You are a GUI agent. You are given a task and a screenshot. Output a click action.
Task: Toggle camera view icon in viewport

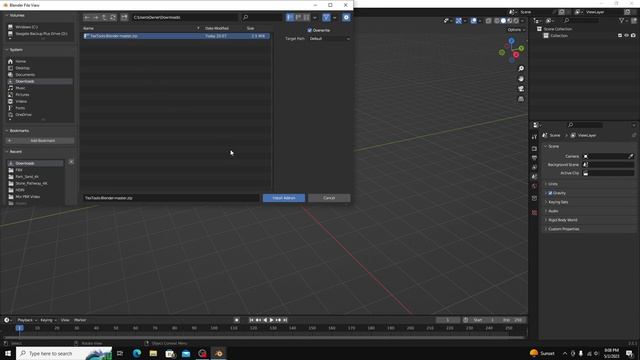pyautogui.click(x=521, y=89)
